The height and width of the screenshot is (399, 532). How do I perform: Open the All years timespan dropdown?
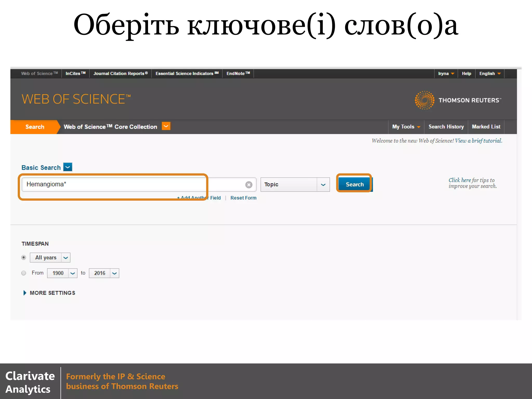tap(50, 257)
